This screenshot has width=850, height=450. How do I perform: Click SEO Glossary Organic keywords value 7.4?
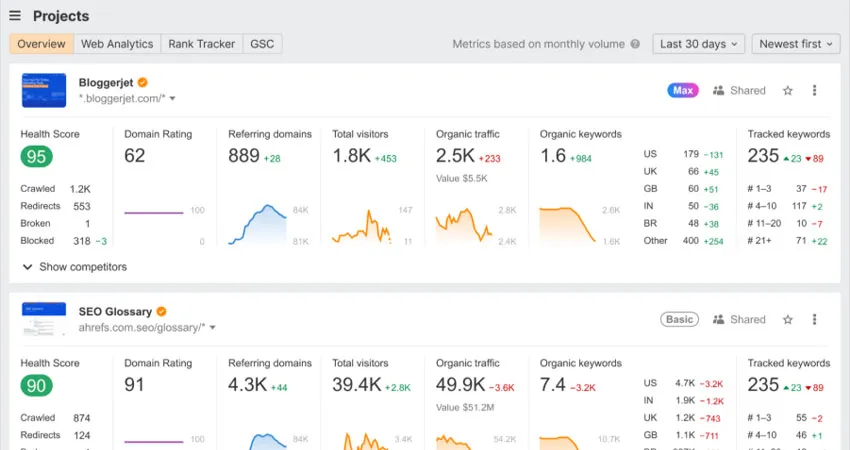point(552,384)
